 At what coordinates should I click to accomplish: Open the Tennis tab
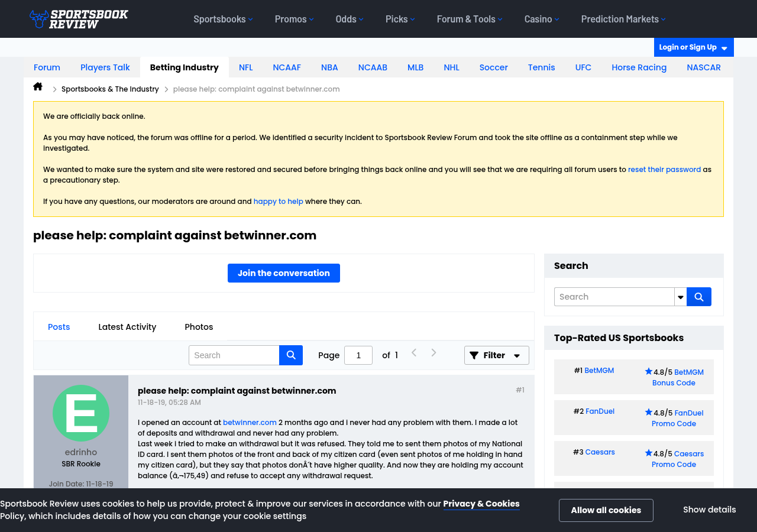[542, 67]
